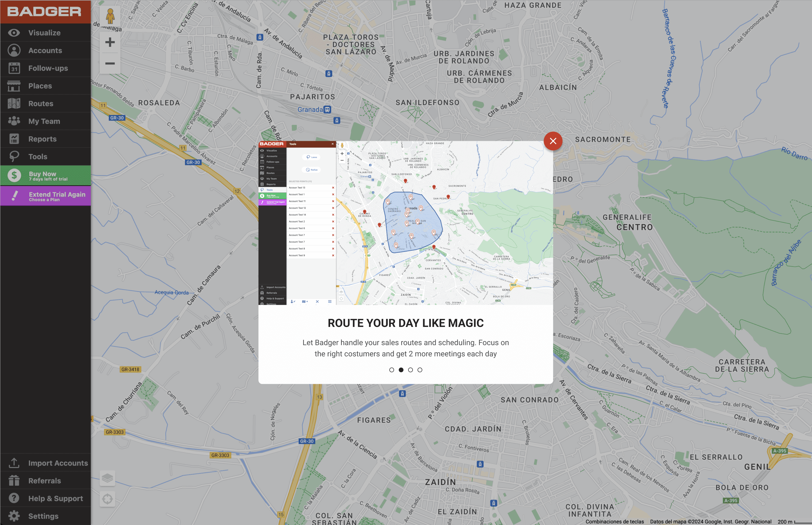This screenshot has width=812, height=525.
Task: Go to Places store icon
Action: coord(14,86)
